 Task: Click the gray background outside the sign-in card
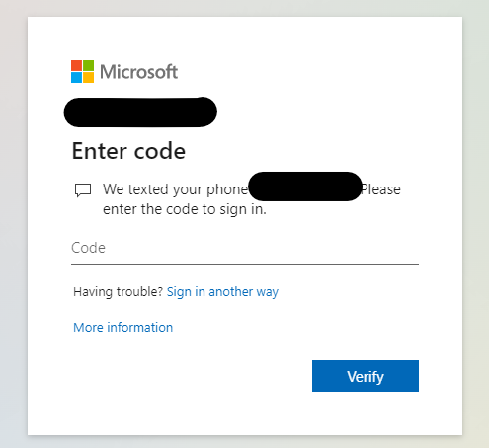click(x=13, y=230)
